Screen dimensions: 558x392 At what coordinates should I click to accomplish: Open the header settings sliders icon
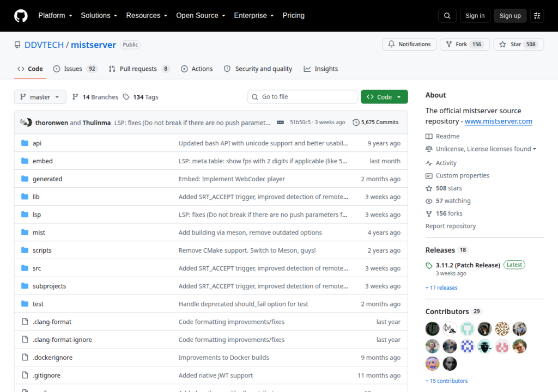(x=537, y=16)
